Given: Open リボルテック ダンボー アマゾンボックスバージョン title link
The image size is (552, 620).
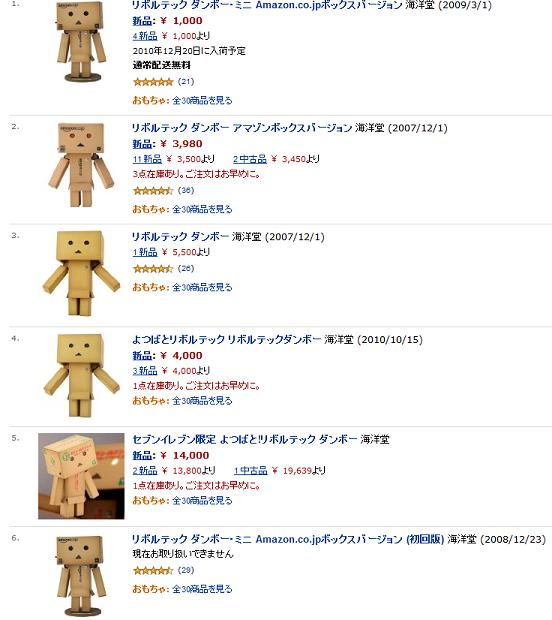Looking at the screenshot, I should (242, 128).
